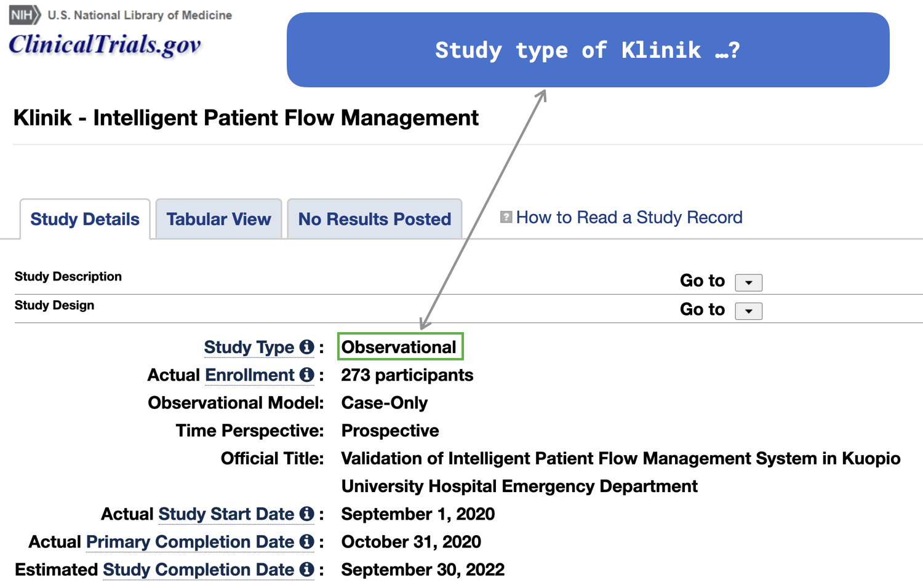Follow the Enrollment glossary link
The width and height of the screenshot is (923, 588).
pyautogui.click(x=250, y=375)
